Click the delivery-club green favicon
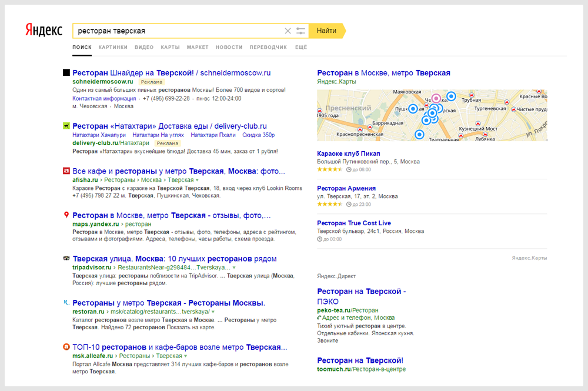Viewport: 588px width, 391px height. pyautogui.click(x=66, y=126)
